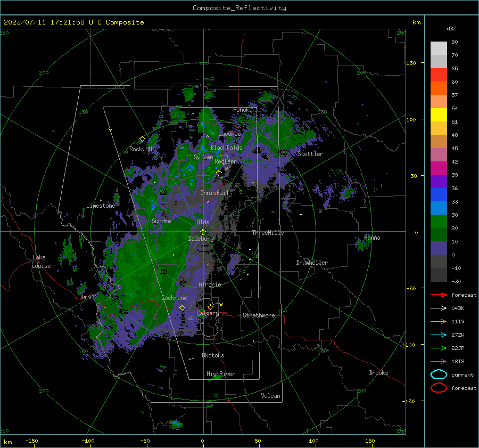Click the Hanna city label

coord(372,238)
